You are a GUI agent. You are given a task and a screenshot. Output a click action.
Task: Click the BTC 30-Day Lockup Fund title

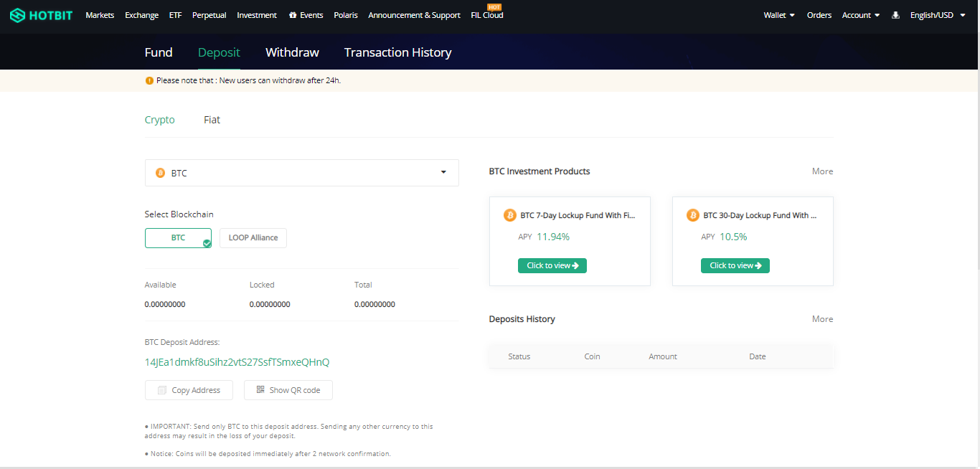point(760,215)
